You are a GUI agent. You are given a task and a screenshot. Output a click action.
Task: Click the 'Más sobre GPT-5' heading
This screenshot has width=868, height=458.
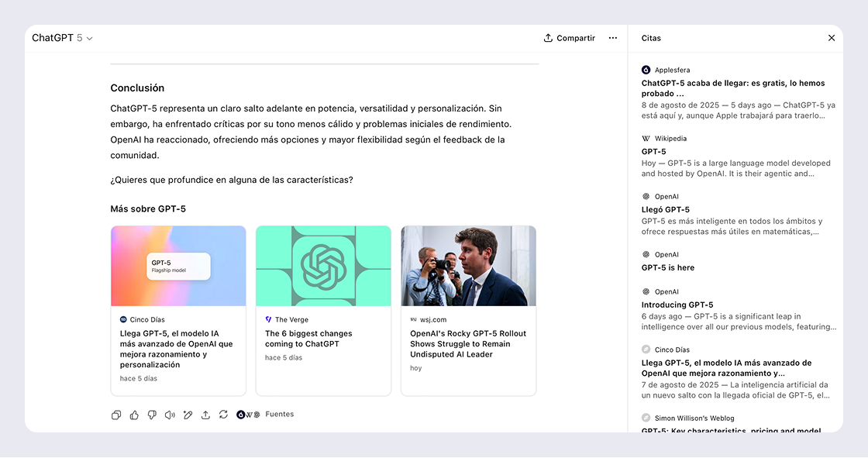tap(148, 208)
